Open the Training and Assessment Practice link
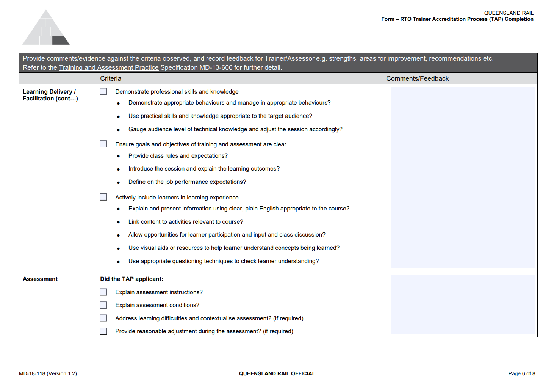 [x=109, y=67]
